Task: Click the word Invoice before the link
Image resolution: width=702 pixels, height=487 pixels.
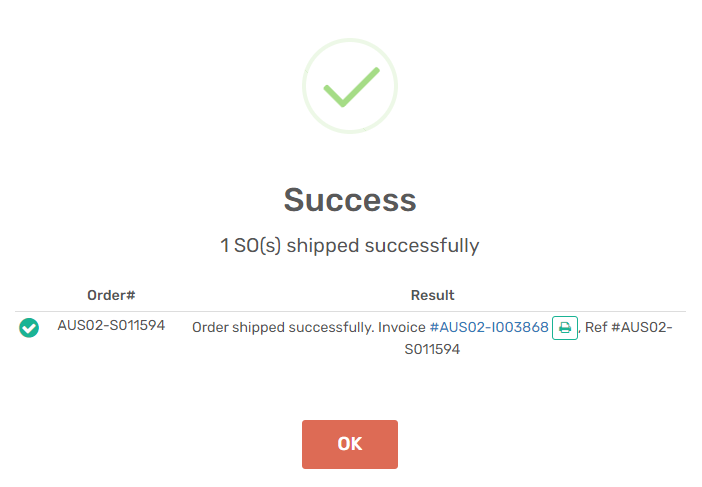Action: (x=402, y=327)
